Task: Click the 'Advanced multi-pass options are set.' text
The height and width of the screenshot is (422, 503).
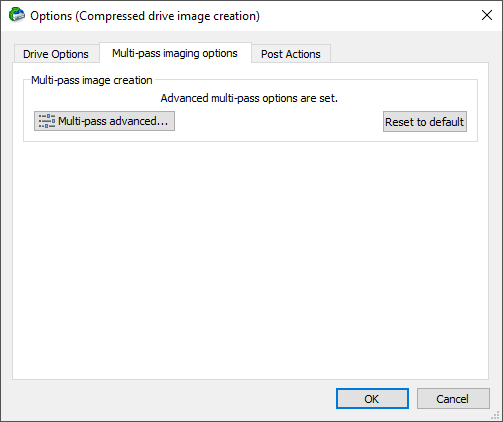Action: pyautogui.click(x=249, y=98)
